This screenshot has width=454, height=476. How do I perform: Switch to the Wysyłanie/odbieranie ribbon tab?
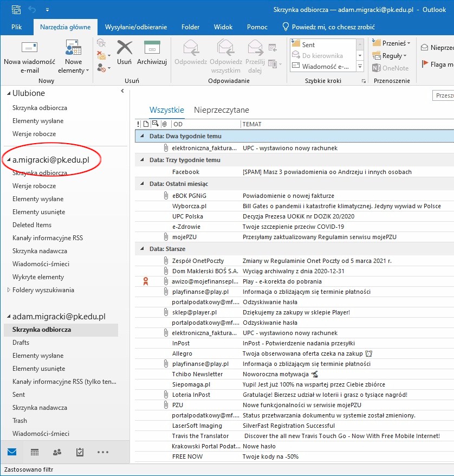click(x=135, y=27)
